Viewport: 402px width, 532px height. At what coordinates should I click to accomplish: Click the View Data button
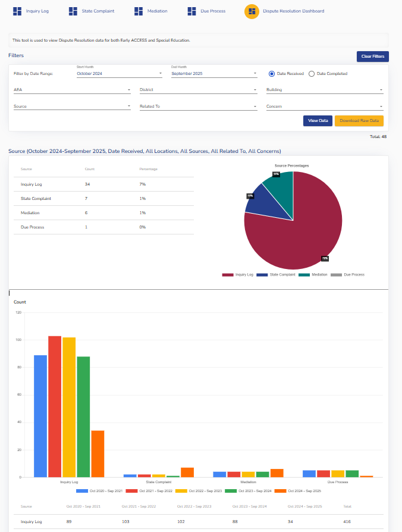[318, 121]
